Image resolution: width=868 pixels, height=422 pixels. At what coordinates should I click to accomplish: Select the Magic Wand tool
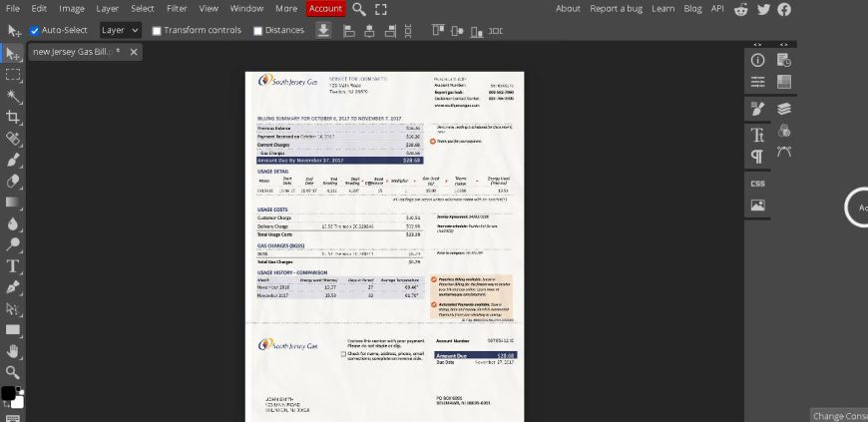13,97
